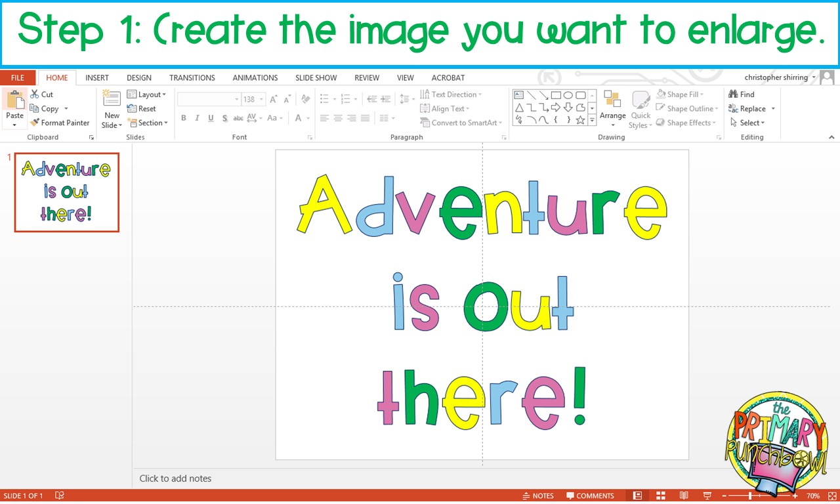Select the Freeform Scribble shape
Screen dimensions: 840x504
(x=519, y=120)
